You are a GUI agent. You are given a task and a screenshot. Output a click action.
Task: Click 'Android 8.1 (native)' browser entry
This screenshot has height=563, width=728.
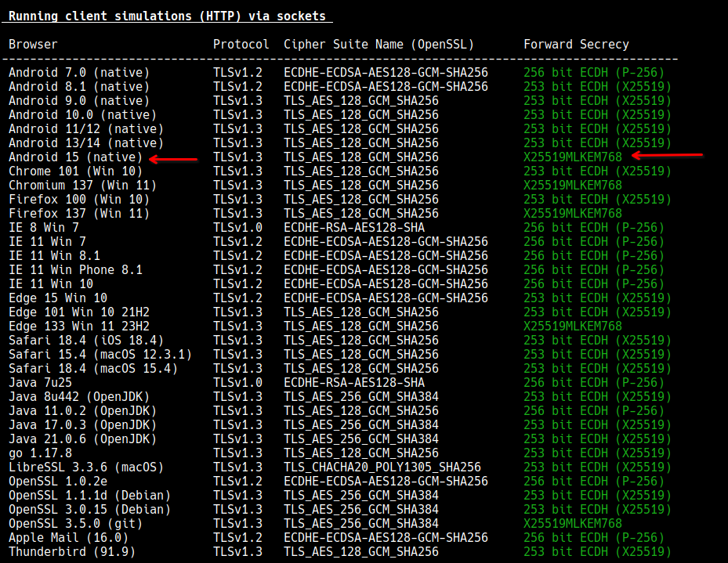(x=79, y=87)
